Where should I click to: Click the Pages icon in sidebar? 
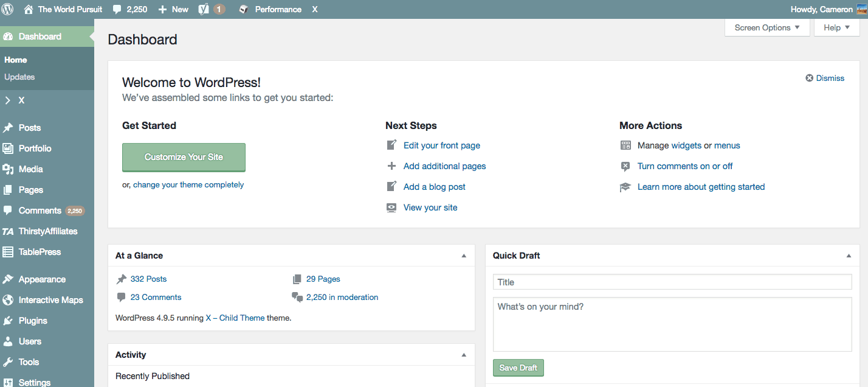point(8,190)
